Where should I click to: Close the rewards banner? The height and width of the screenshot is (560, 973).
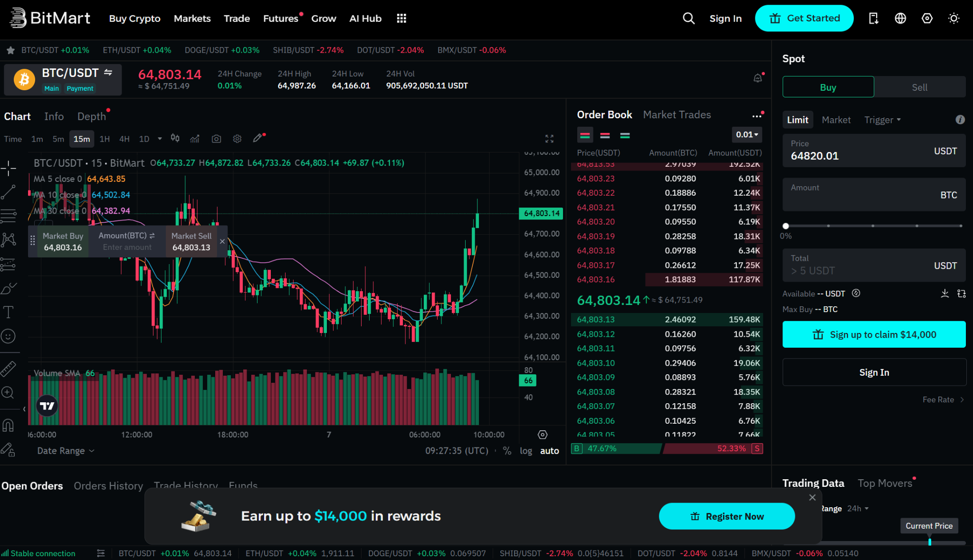812,497
